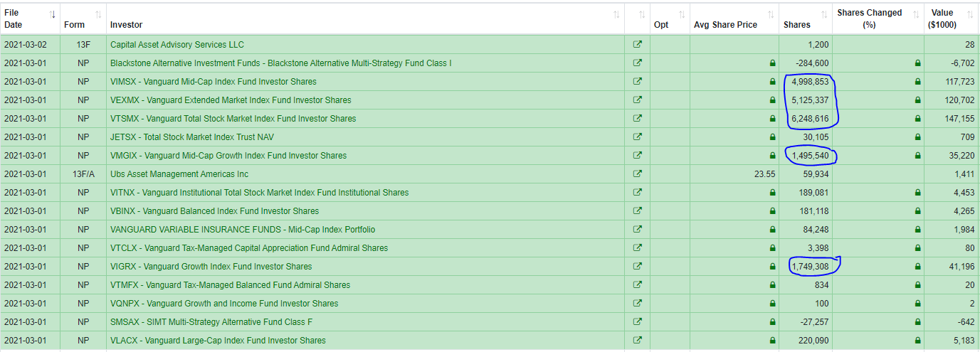Open external link for Capital Asset Advisory Services
The width and height of the screenshot is (980, 352).
637,45
